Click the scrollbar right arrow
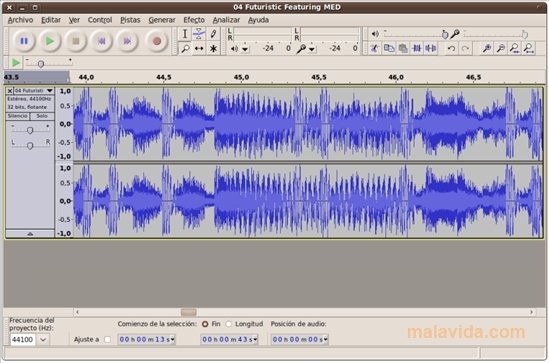 pos(531,312)
